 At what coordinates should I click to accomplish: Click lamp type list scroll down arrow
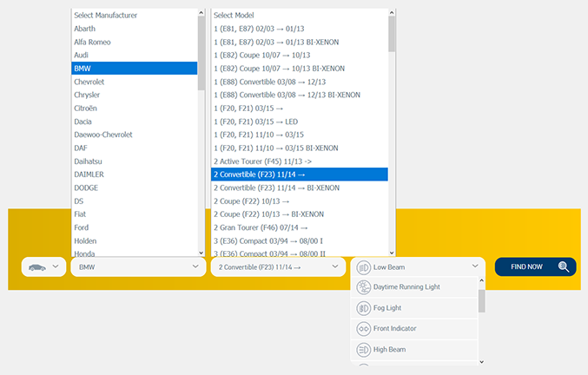pyautogui.click(x=482, y=362)
